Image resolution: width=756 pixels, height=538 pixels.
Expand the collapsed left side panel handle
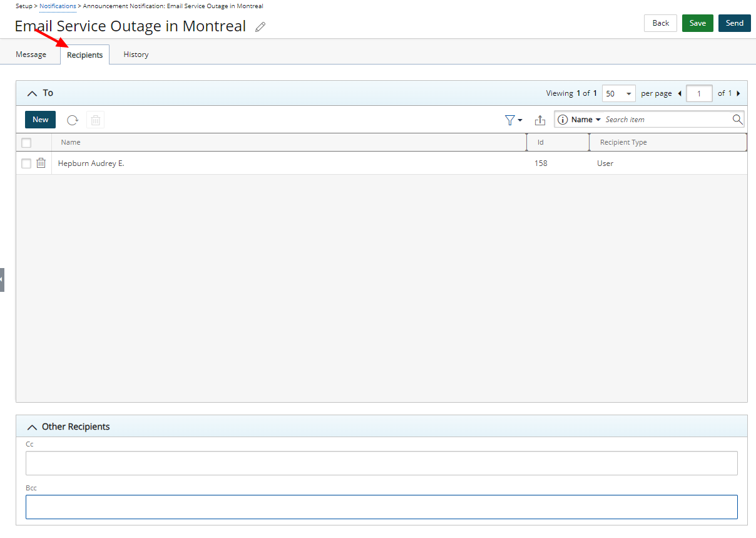pyautogui.click(x=2, y=279)
